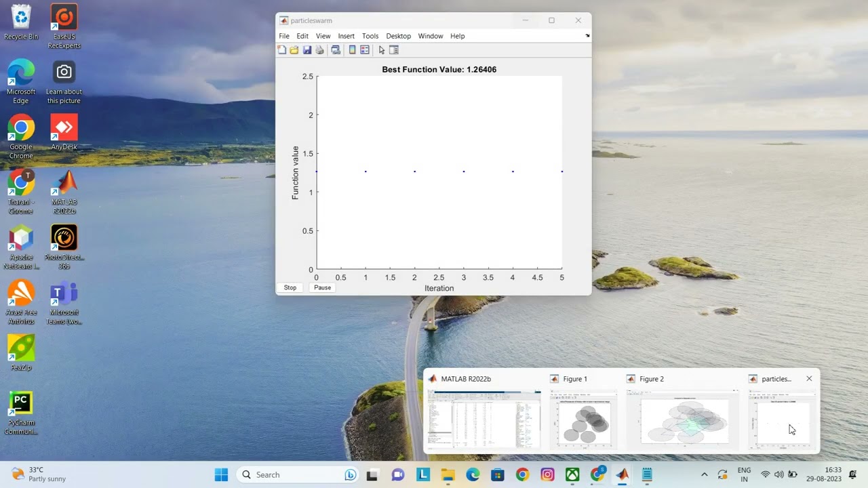868x488 pixels.
Task: Open Microsoft Store from the taskbar
Action: click(x=498, y=474)
